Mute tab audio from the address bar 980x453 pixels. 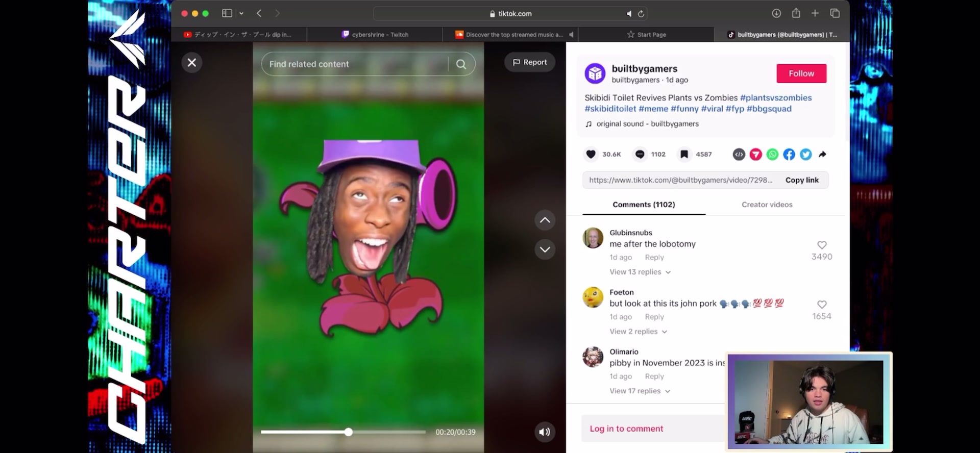[629, 14]
